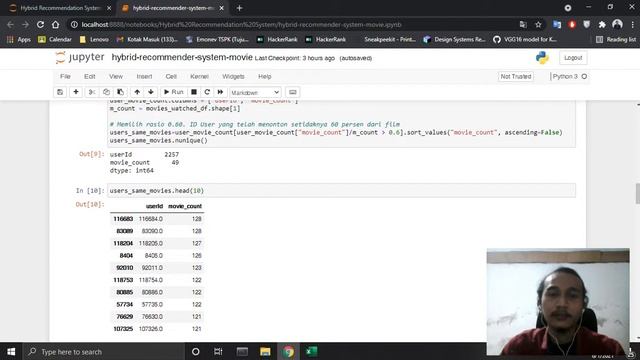The height and width of the screenshot is (360, 640).
Task: Run the selected cell
Action: (173, 92)
